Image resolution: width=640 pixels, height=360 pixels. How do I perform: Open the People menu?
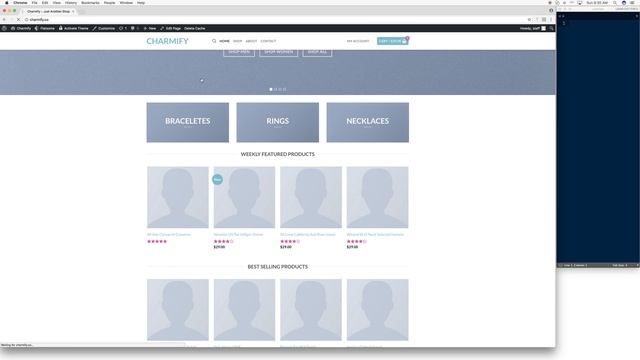[x=109, y=2]
